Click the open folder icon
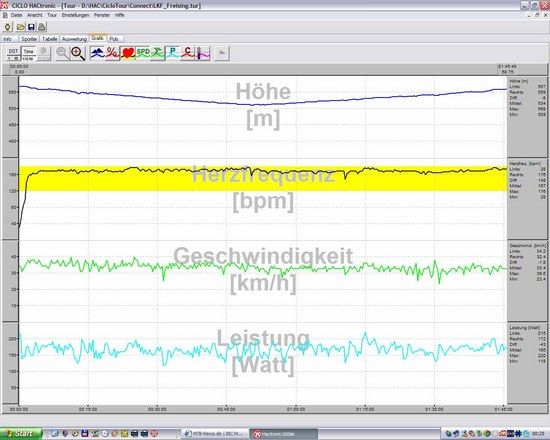The image size is (550, 440). coord(21,27)
